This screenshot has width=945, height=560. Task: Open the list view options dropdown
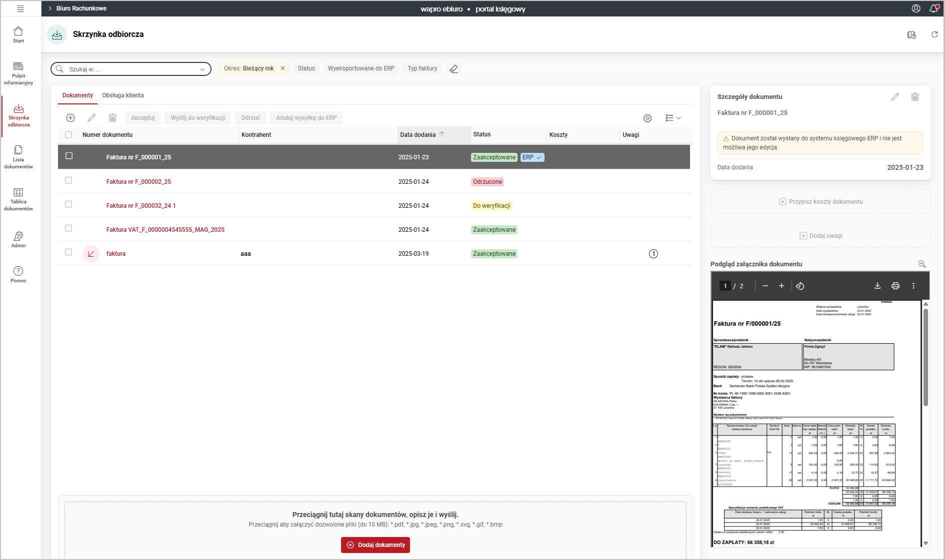pos(673,118)
